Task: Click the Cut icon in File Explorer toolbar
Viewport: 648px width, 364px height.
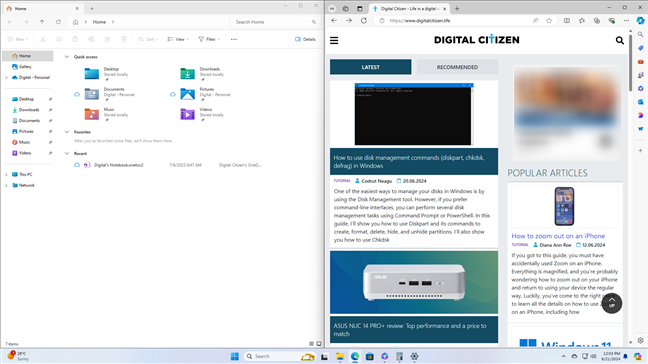Action: 43,39
